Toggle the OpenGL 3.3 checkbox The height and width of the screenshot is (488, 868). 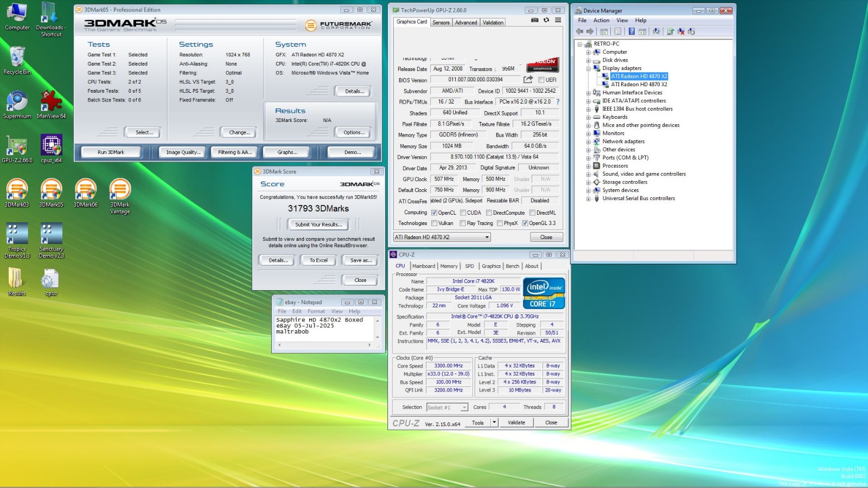coord(525,223)
